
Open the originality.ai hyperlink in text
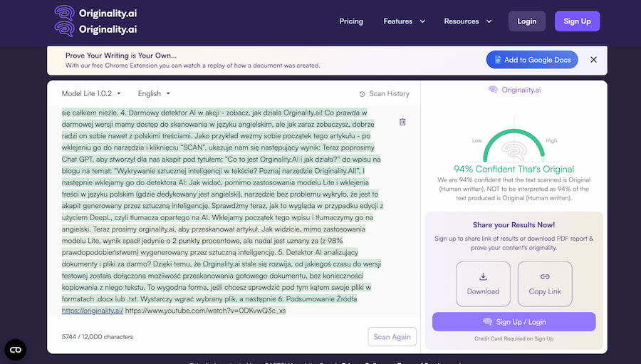point(92,311)
